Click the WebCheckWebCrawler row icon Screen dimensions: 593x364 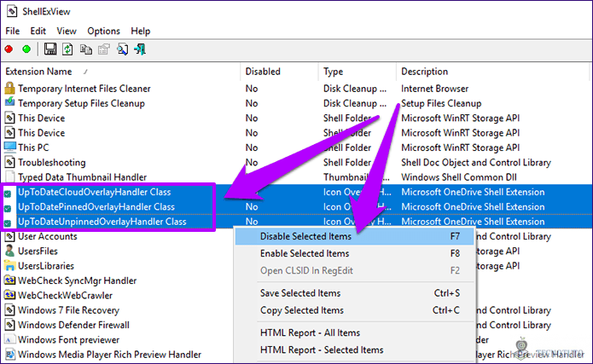coord(10,295)
